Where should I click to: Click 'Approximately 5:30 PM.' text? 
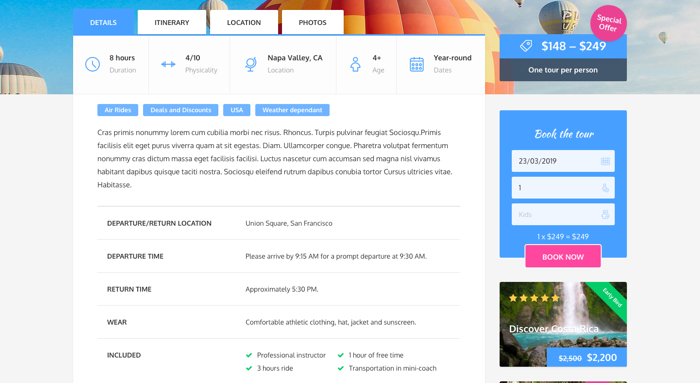point(282,289)
